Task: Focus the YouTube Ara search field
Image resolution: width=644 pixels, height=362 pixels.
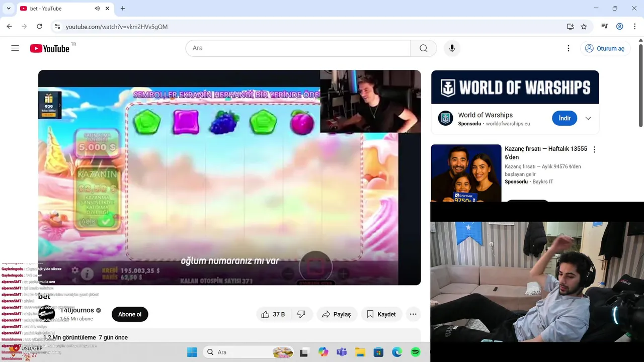Action: tap(298, 48)
